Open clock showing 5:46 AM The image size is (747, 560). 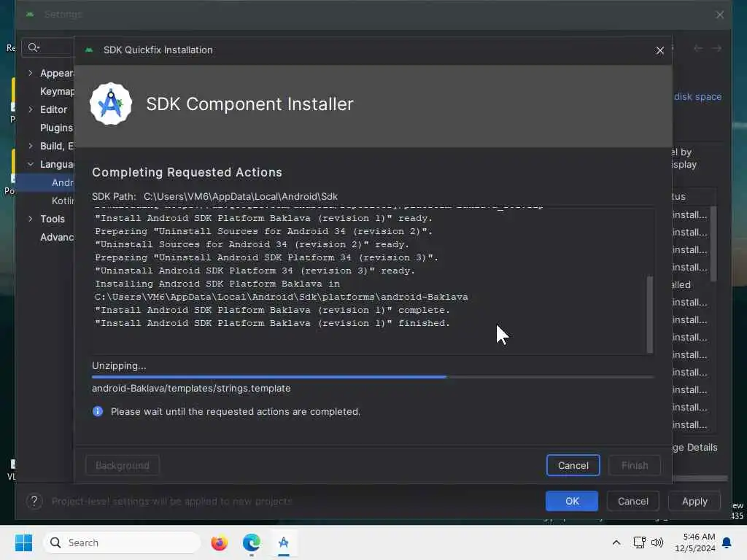tap(695, 542)
